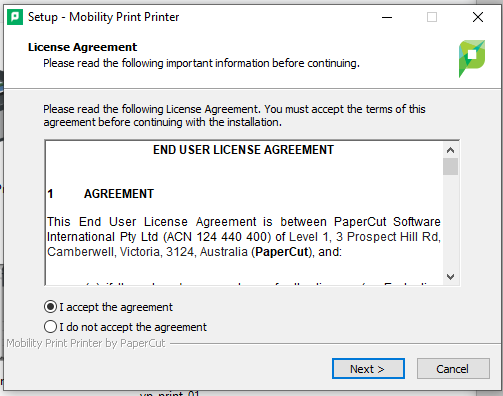This screenshot has width=503, height=396.
Task: Click the green PaperCut icon in title bar
Action: click(x=15, y=17)
